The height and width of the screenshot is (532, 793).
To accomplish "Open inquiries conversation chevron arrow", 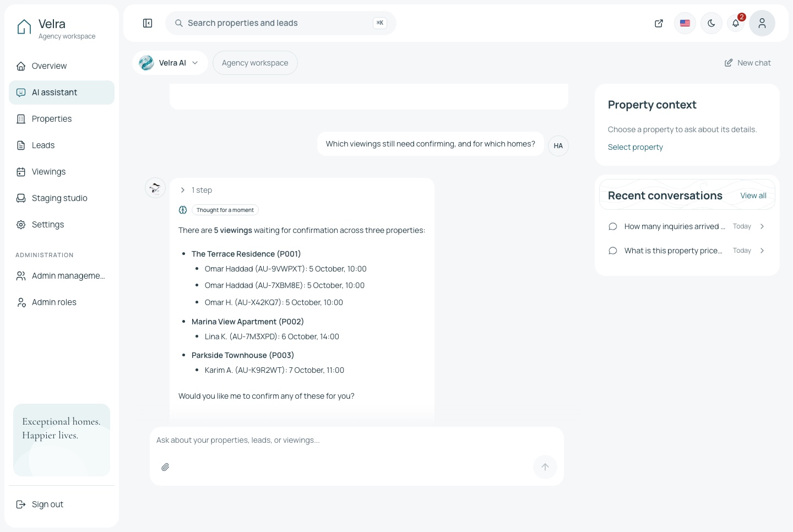I will (762, 226).
